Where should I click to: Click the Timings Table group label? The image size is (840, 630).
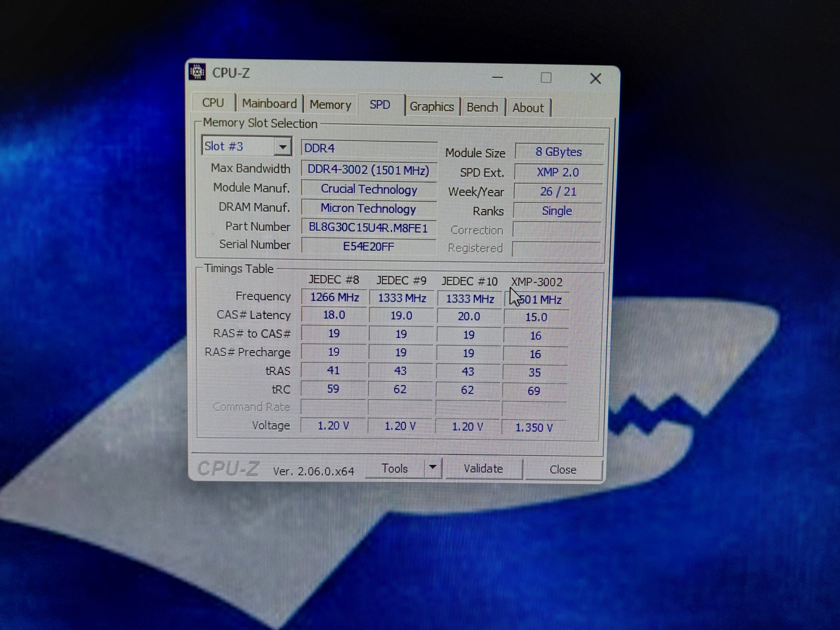239,268
